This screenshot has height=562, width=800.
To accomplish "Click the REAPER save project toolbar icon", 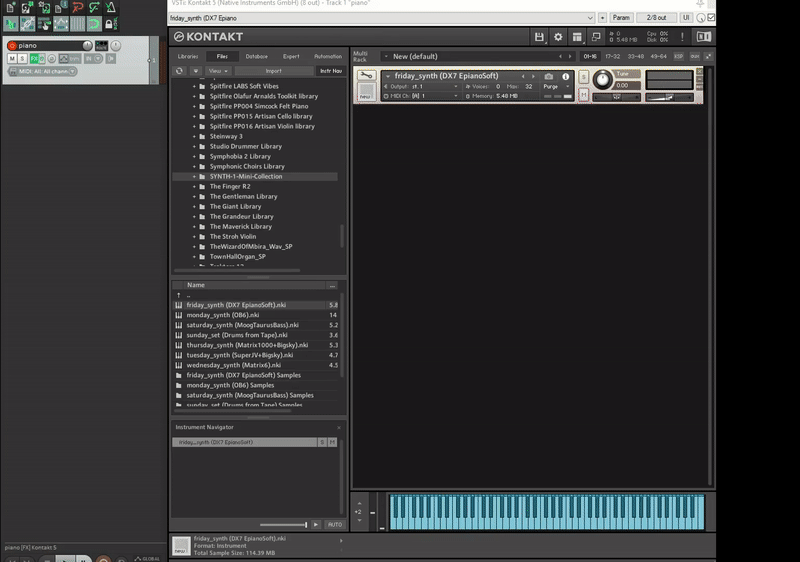I will (44, 7).
